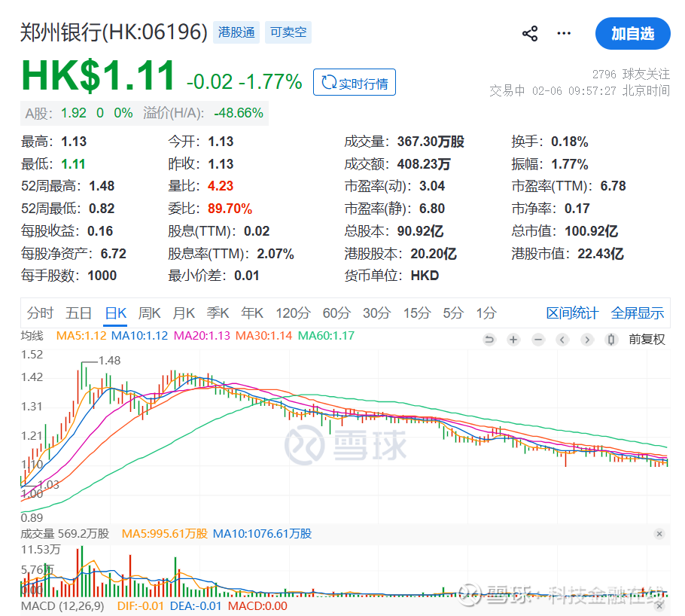Click the 实时行情 refresh button
The height and width of the screenshot is (616, 685).
pos(355,82)
